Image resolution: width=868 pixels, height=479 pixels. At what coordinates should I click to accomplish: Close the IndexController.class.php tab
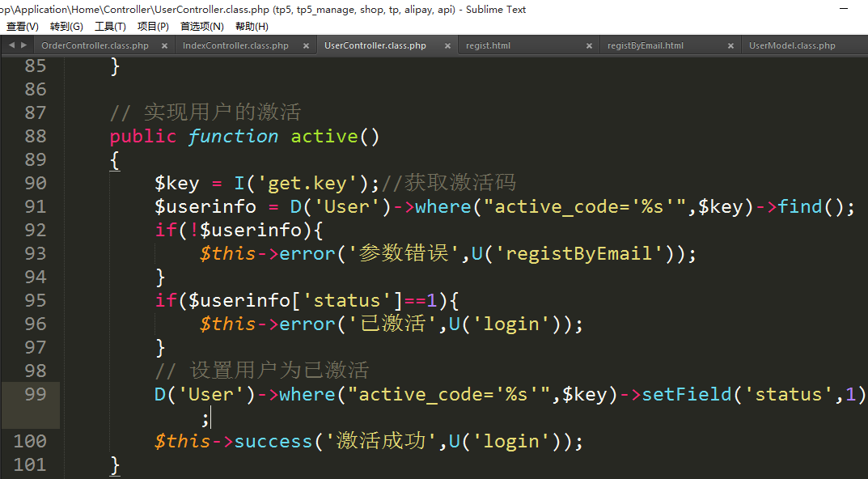306,46
